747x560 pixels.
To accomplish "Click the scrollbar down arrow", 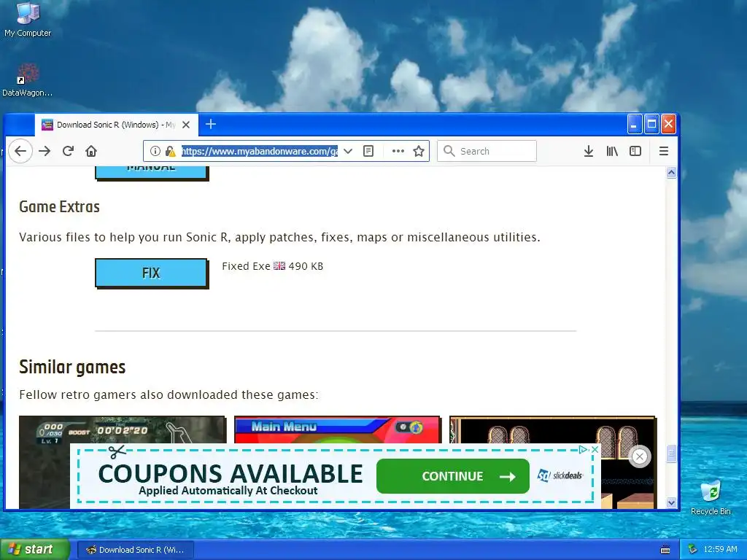I will coord(671,502).
